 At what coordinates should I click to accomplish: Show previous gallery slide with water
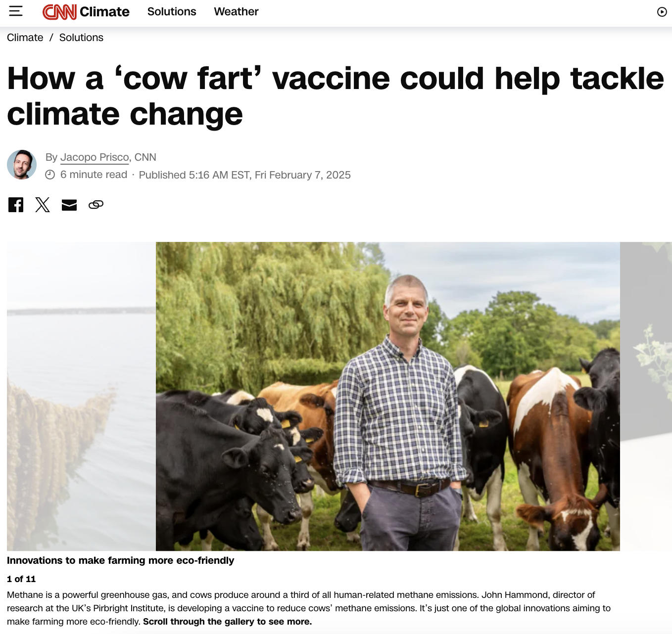click(x=81, y=396)
